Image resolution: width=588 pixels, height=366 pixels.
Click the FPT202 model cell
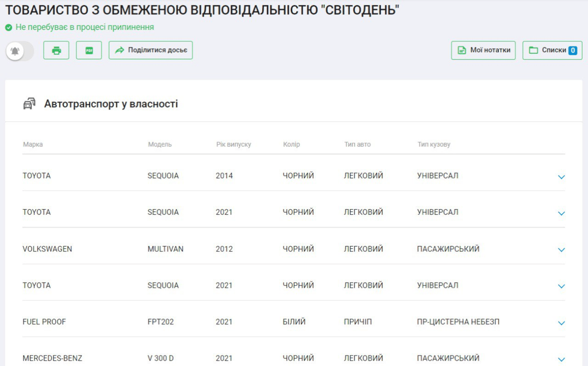[x=161, y=322]
